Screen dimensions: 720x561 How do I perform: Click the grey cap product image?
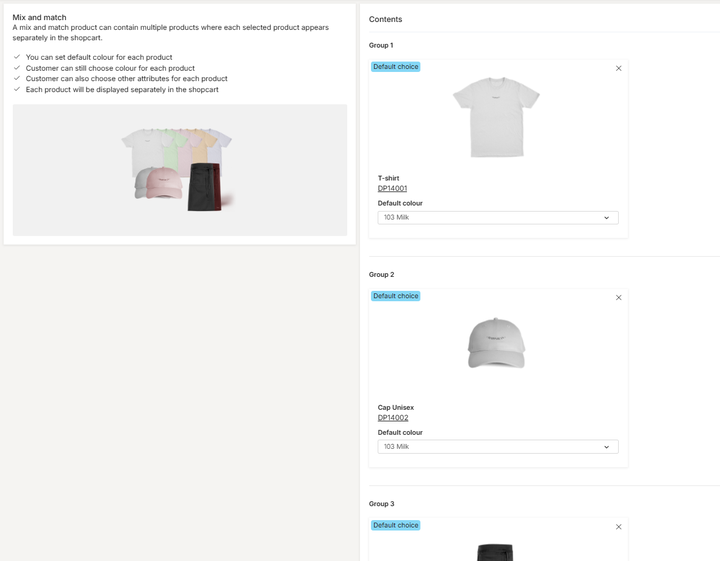pos(496,343)
